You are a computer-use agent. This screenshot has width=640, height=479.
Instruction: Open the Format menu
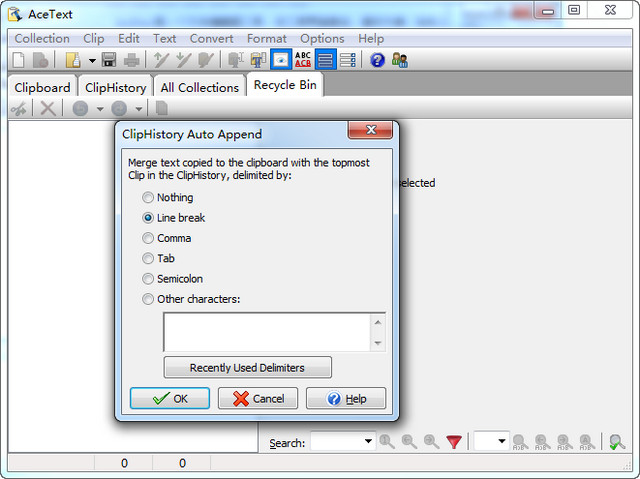(x=267, y=39)
